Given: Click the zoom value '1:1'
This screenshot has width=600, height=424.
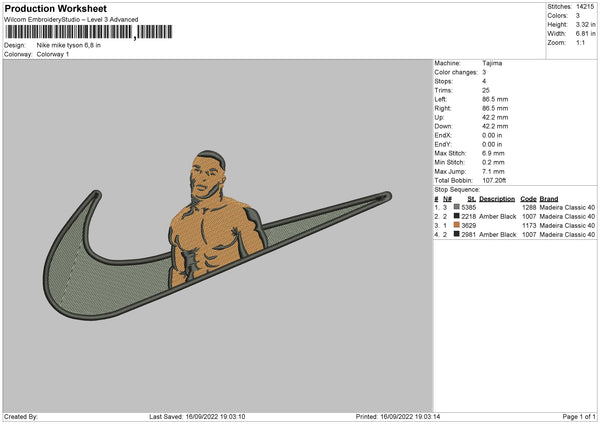Looking at the screenshot, I should tap(580, 43).
